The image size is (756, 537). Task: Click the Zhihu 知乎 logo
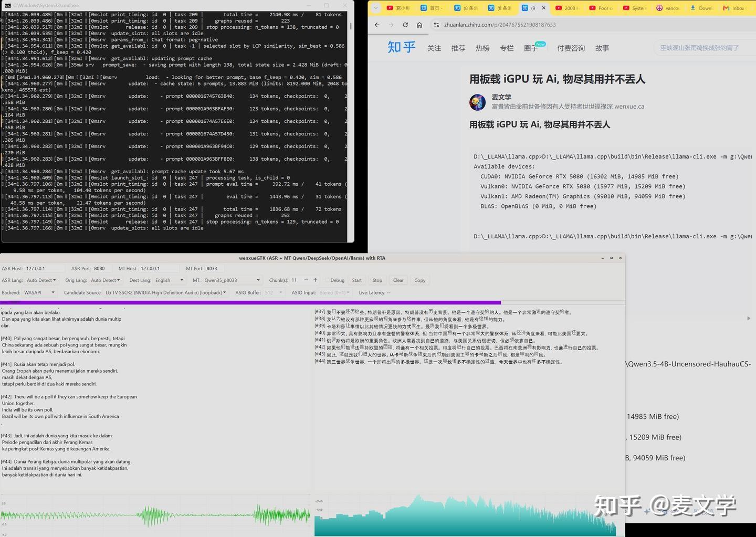pyautogui.click(x=402, y=47)
